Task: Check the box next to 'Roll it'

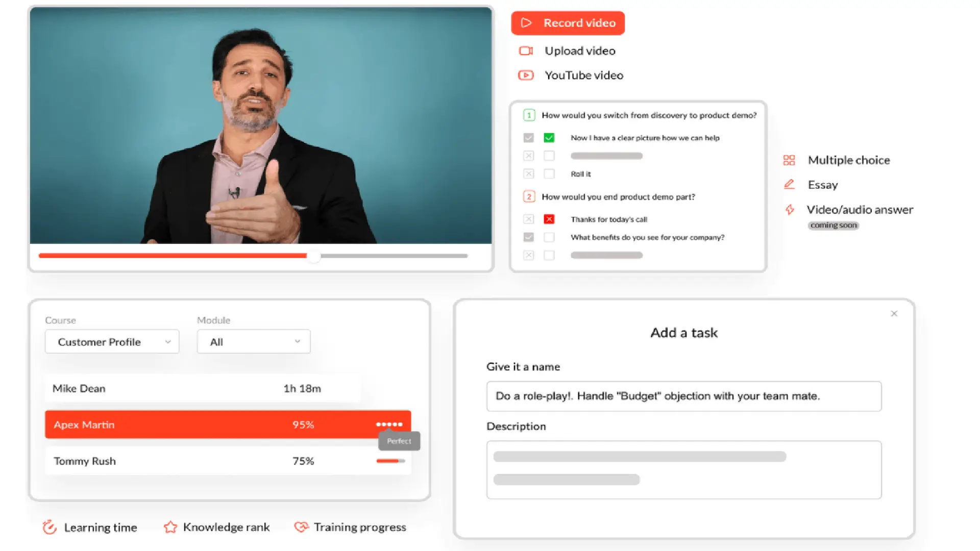Action: tap(549, 174)
